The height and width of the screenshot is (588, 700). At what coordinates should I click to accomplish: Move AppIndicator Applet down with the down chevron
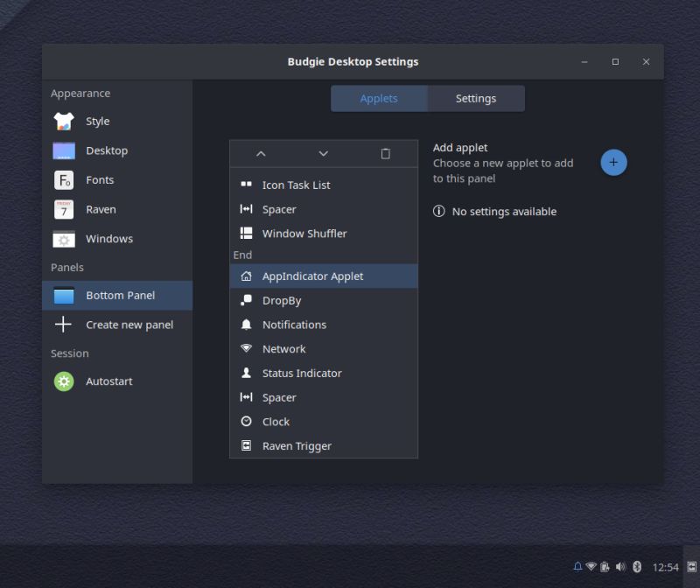[x=323, y=153]
